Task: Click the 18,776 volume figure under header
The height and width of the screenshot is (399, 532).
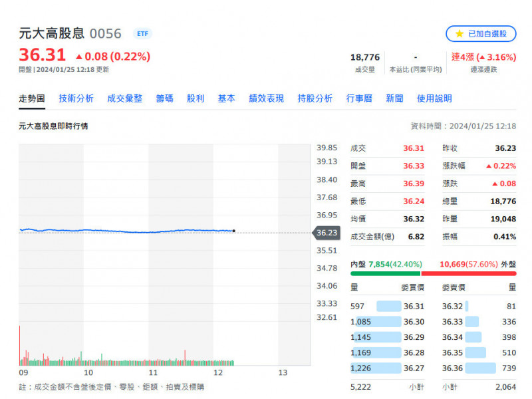Action: point(365,57)
